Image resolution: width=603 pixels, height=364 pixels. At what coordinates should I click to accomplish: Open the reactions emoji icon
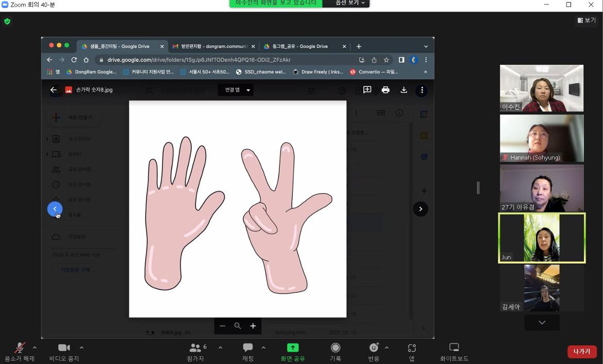point(374,348)
